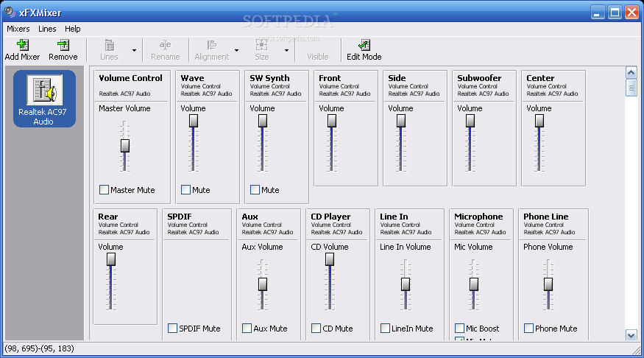Open the Lines menu in the menu bar
The width and height of the screenshot is (644, 358).
(x=47, y=29)
